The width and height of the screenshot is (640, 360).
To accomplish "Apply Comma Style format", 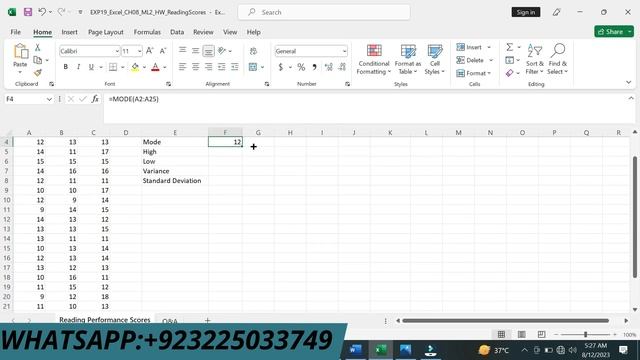I will [314, 67].
